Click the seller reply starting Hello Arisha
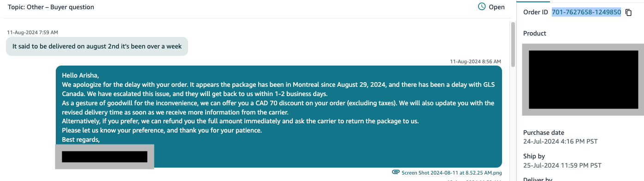This screenshot has height=181, width=644. point(278,116)
